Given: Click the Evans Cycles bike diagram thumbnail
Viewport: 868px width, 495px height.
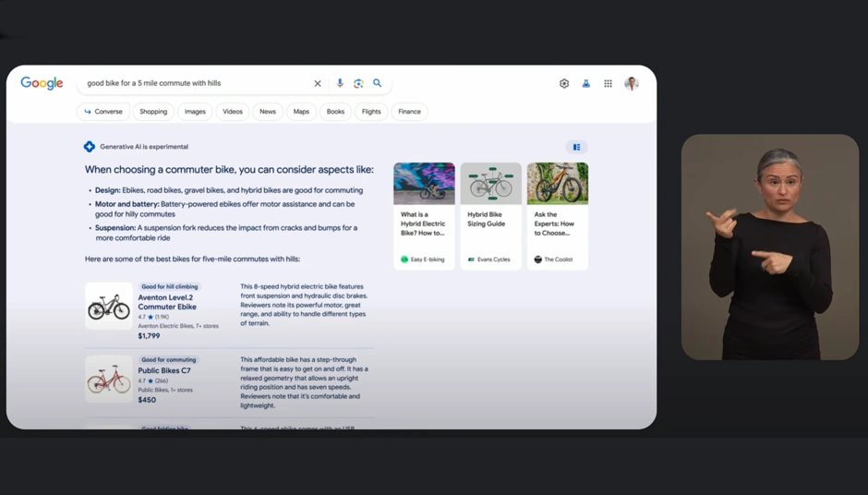Looking at the screenshot, I should pyautogui.click(x=491, y=183).
